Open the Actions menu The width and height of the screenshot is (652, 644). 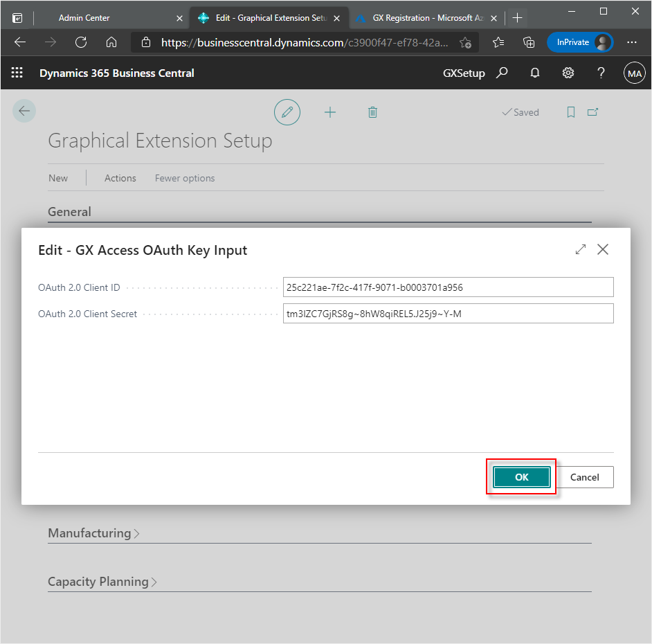coord(120,178)
